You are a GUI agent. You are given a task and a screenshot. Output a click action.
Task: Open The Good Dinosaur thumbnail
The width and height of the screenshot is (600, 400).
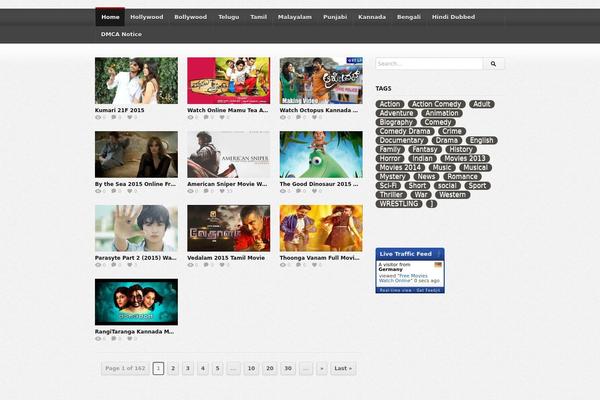pyautogui.click(x=321, y=154)
